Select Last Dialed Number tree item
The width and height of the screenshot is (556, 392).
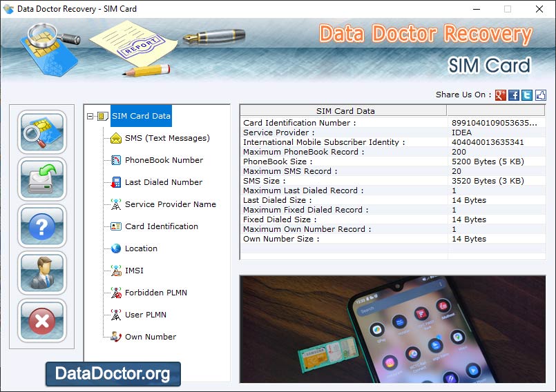(164, 182)
